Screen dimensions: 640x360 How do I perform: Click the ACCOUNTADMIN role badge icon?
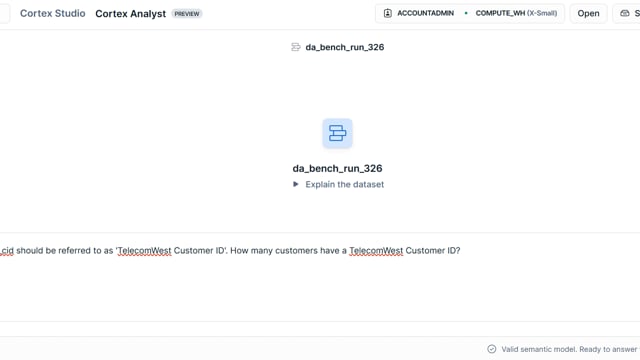(387, 13)
